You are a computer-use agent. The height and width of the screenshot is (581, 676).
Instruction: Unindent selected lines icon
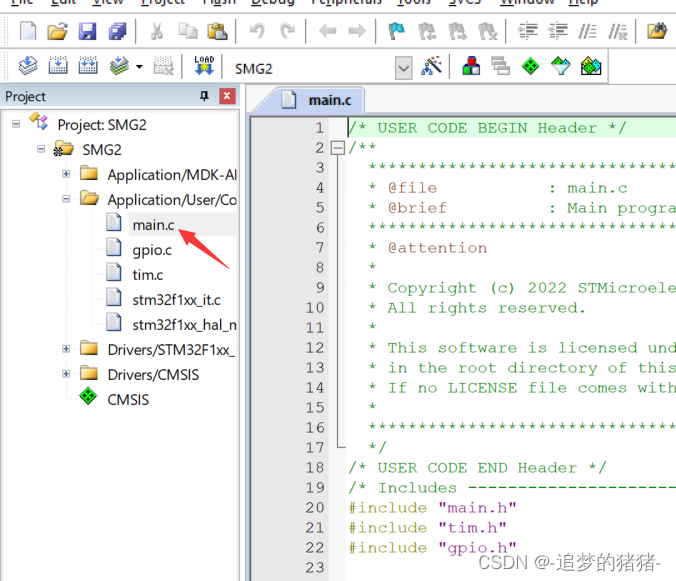tap(558, 31)
